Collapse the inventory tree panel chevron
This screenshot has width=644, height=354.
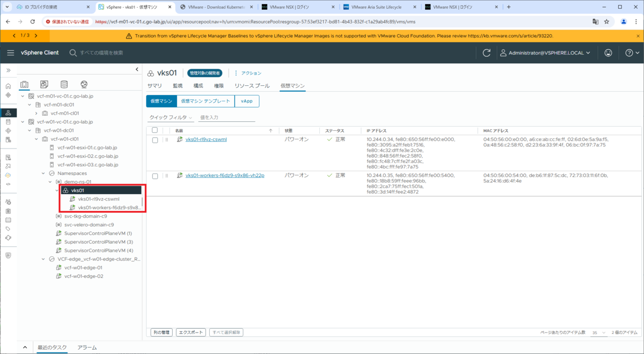[137, 70]
